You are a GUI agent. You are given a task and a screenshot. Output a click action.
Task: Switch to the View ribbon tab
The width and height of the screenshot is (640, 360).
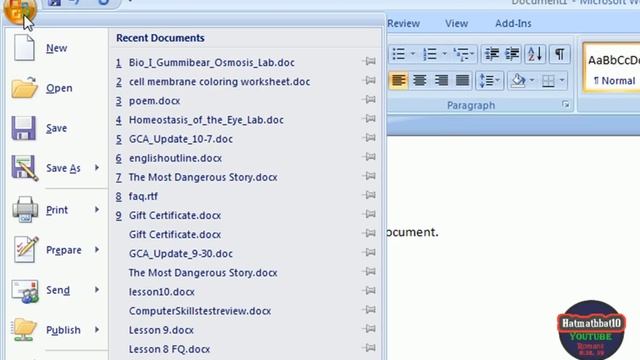click(x=456, y=24)
